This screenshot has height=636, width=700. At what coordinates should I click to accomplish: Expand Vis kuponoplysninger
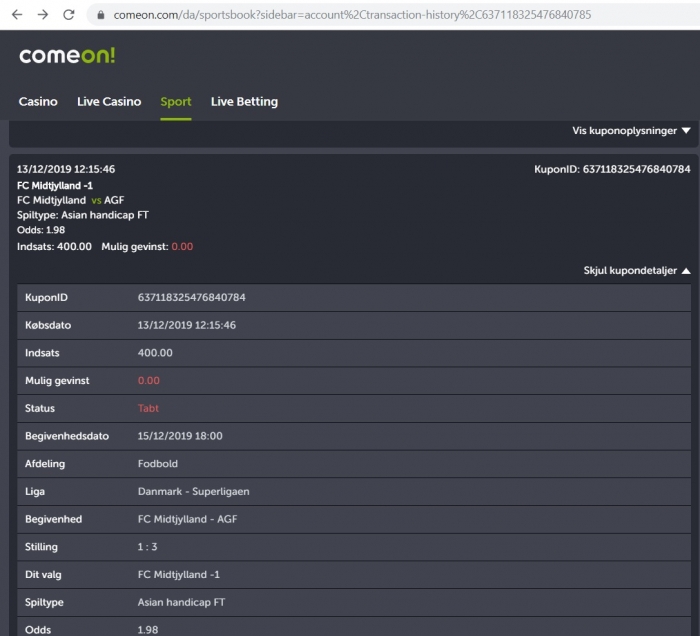coord(631,131)
